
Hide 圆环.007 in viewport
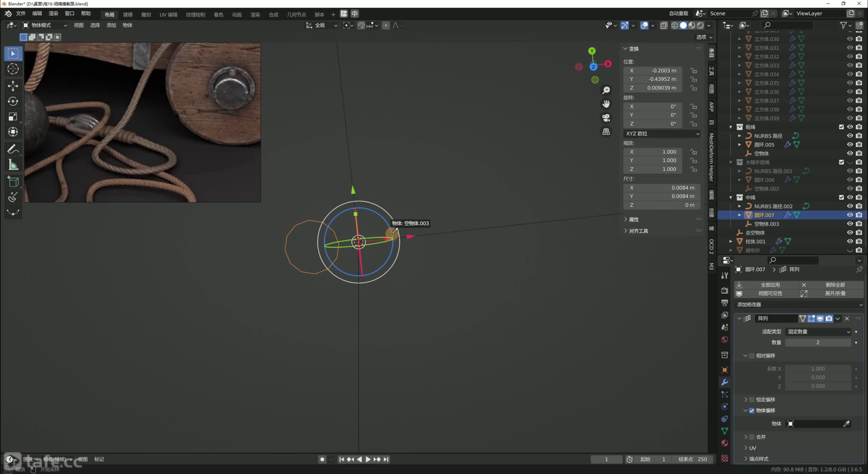pyautogui.click(x=850, y=215)
